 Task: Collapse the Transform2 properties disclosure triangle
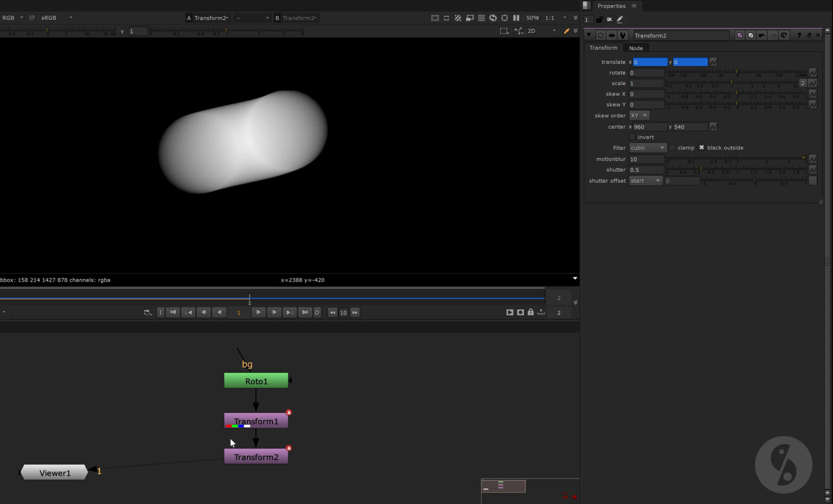[x=588, y=35]
